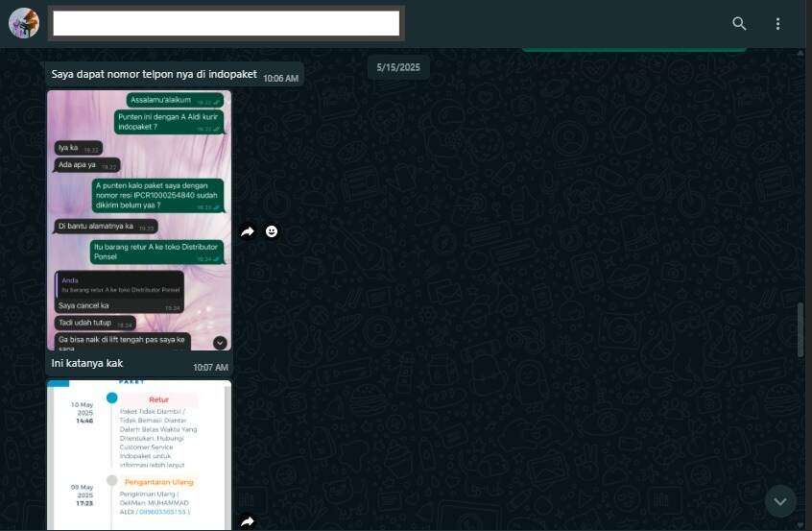
Task: Select caption "Ini katanya kak"
Action: [x=87, y=363]
